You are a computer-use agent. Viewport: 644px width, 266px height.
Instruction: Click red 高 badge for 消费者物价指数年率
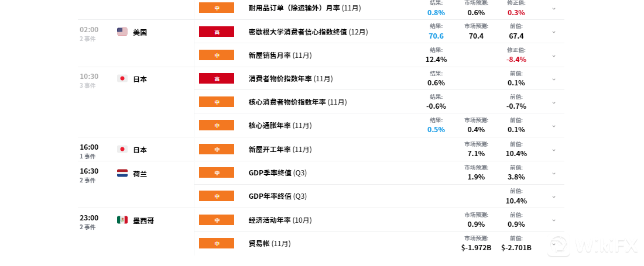[217, 78]
